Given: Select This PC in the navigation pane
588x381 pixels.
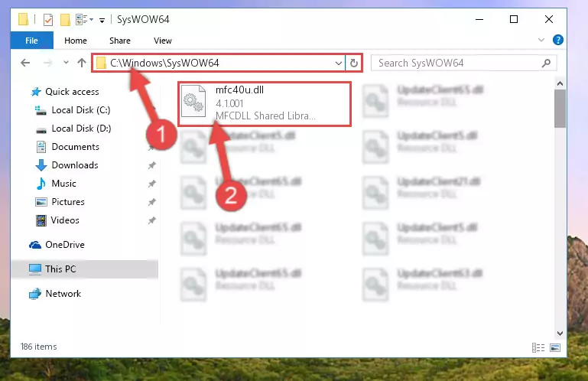Looking at the screenshot, I should (x=84, y=269).
